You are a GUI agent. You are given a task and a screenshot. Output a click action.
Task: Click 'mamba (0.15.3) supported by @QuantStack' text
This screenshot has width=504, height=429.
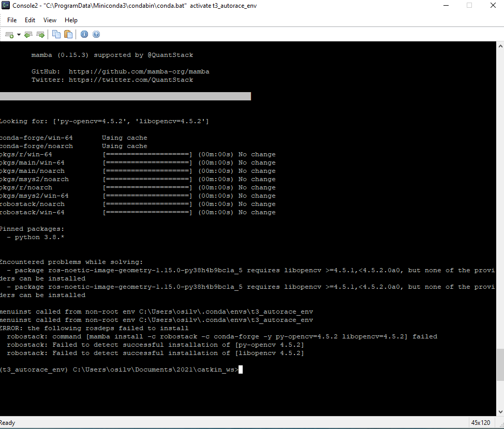click(112, 55)
